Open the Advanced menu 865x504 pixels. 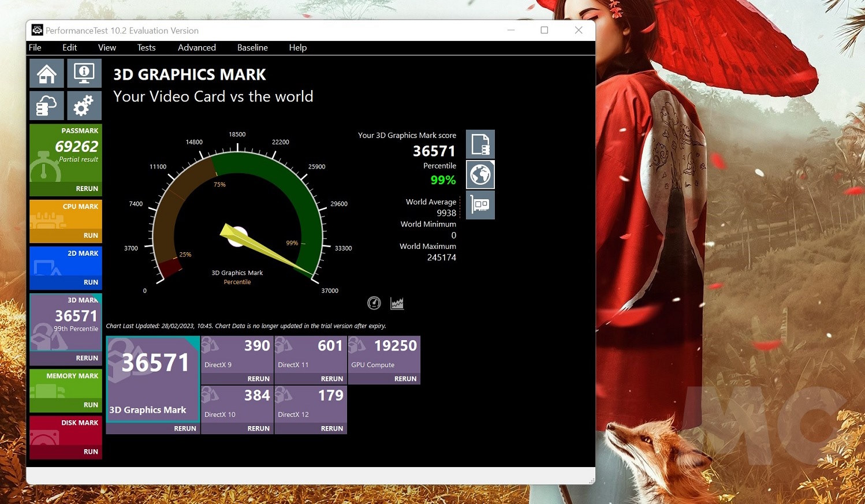[x=196, y=48]
